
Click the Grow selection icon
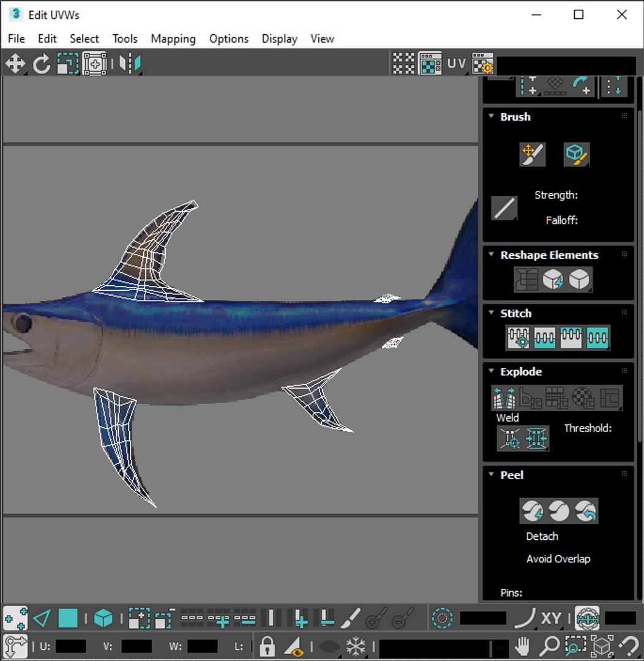(x=139, y=618)
